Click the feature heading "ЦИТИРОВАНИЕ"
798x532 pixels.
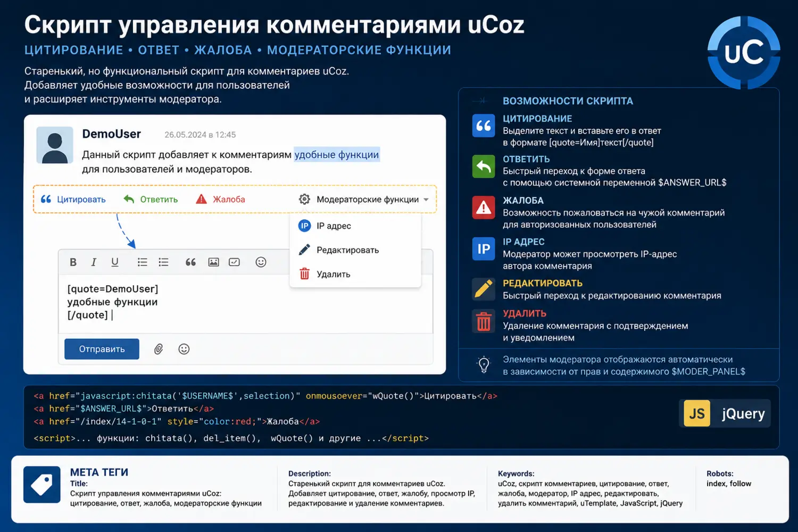[x=537, y=119]
